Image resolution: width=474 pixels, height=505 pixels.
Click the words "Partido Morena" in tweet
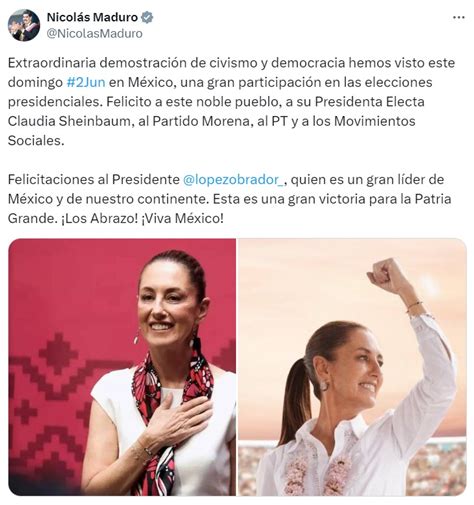pos(201,121)
